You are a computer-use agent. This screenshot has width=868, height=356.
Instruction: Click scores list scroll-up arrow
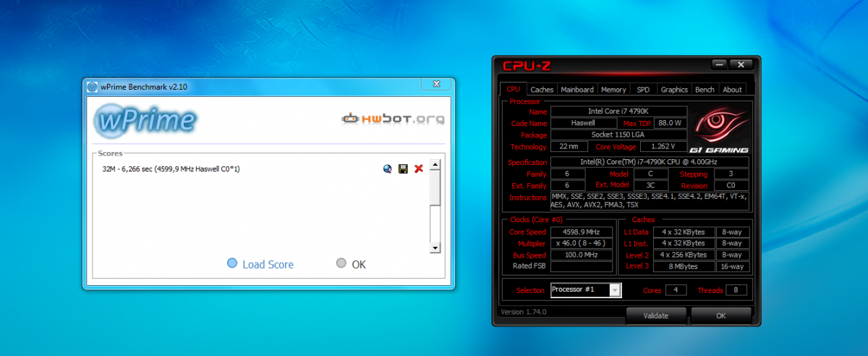pyautogui.click(x=435, y=165)
